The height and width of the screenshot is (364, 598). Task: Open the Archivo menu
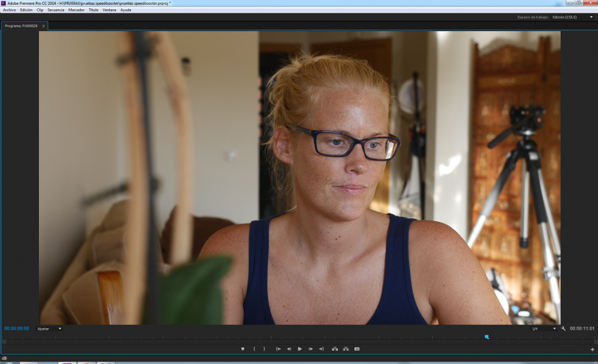(10, 10)
